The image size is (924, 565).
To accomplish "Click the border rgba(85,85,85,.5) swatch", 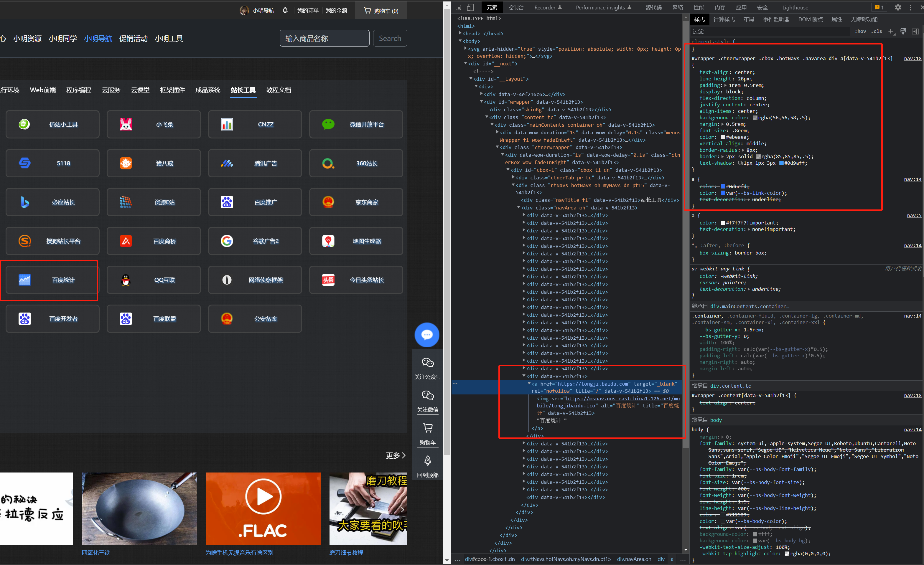I will pos(758,157).
